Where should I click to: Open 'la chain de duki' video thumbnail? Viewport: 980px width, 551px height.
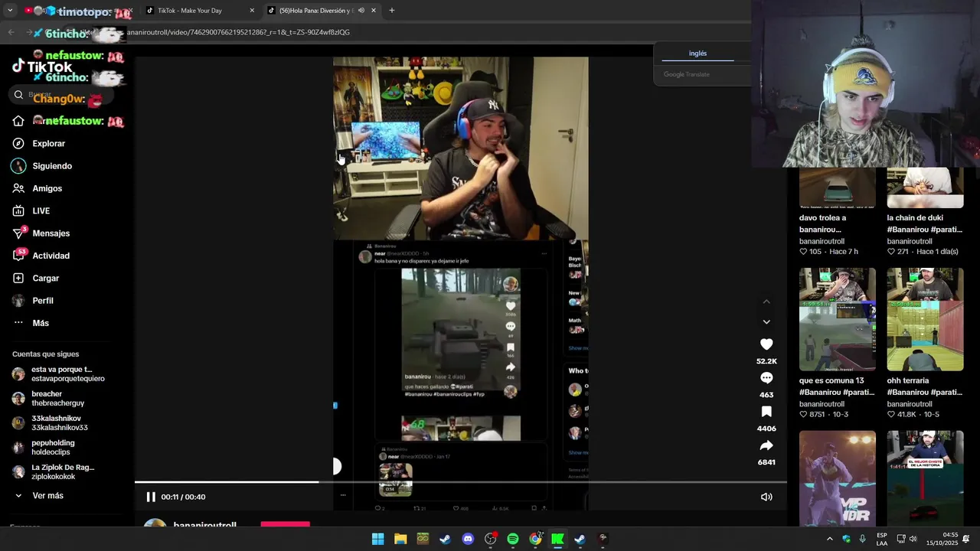coord(925,187)
